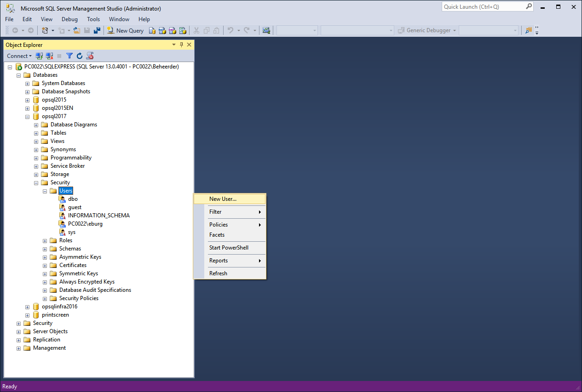Open the Filter submenu in context menu

[x=230, y=212]
